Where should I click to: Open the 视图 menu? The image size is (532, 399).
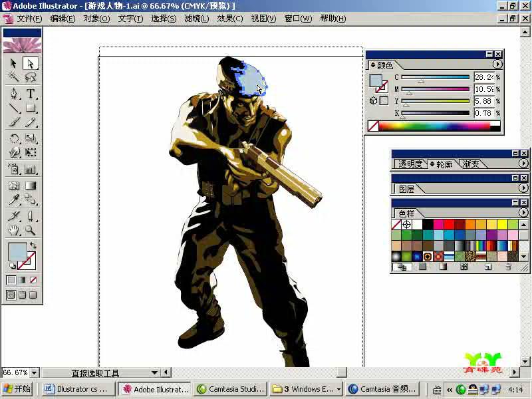(263, 19)
